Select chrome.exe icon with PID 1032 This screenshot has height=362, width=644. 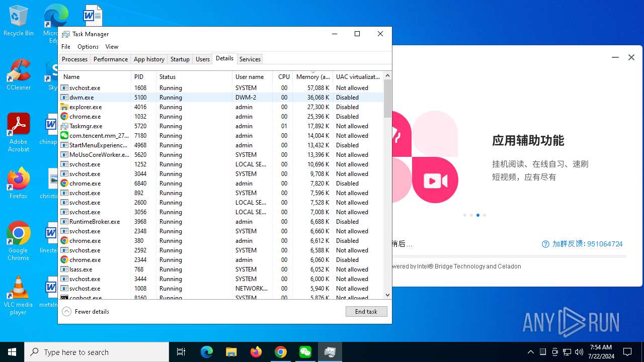64,117
